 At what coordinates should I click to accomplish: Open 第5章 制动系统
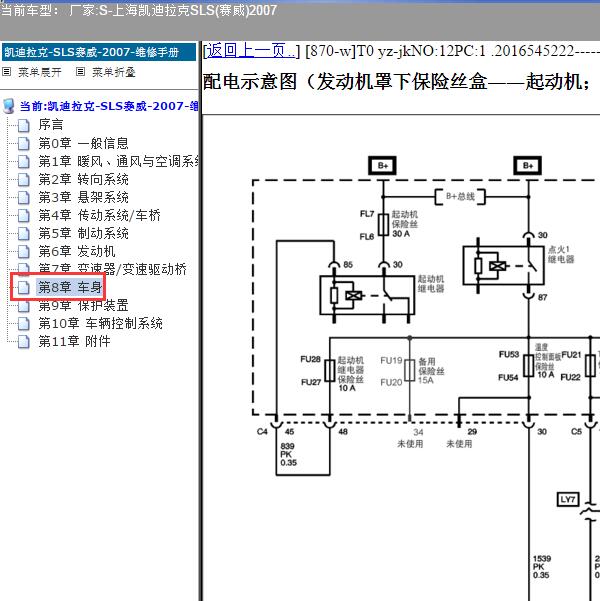tap(83, 233)
